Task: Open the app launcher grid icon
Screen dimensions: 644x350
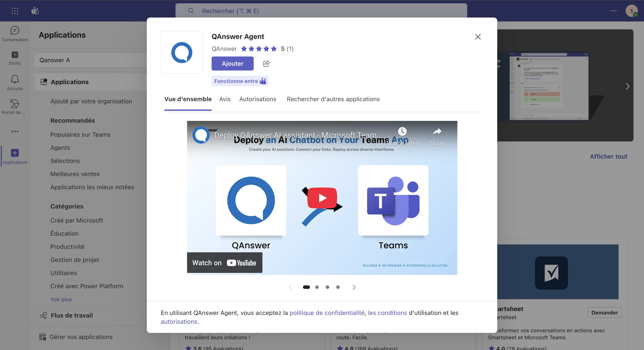Action: point(15,11)
